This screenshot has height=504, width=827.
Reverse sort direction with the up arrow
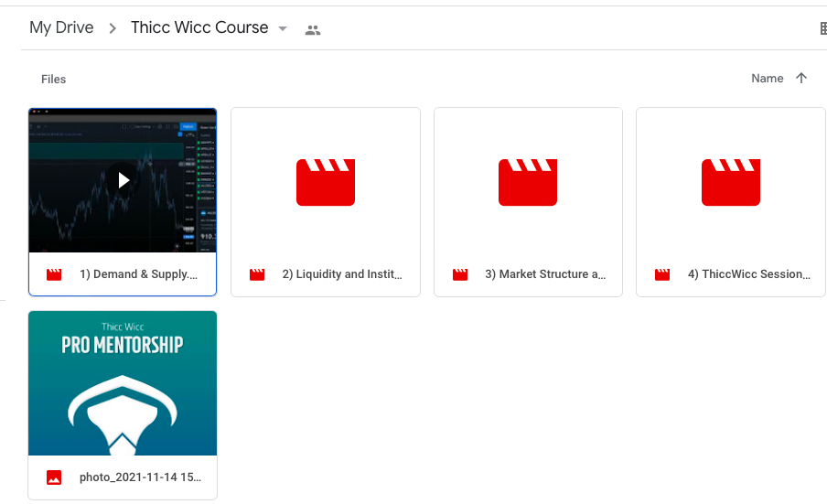(x=801, y=79)
